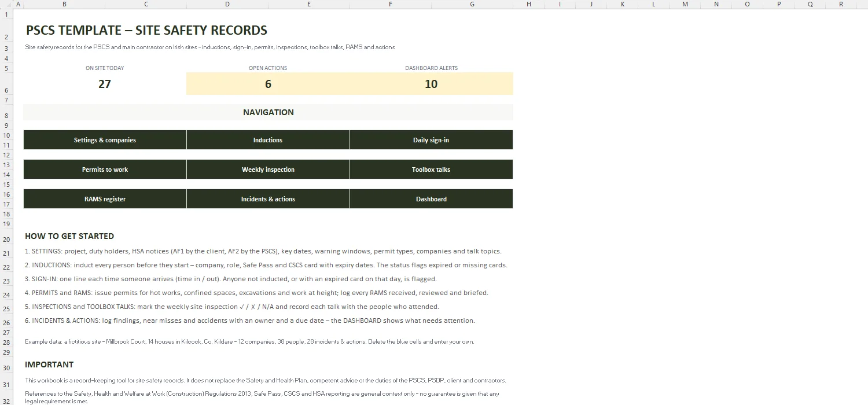
Task: Click the step 5 INSPECTIONS and TOOLBOX TALKS line
Action: [232, 307]
